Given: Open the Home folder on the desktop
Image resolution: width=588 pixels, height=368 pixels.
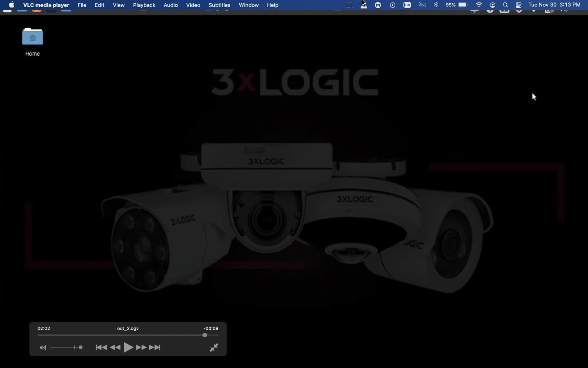Looking at the screenshot, I should point(33,42).
